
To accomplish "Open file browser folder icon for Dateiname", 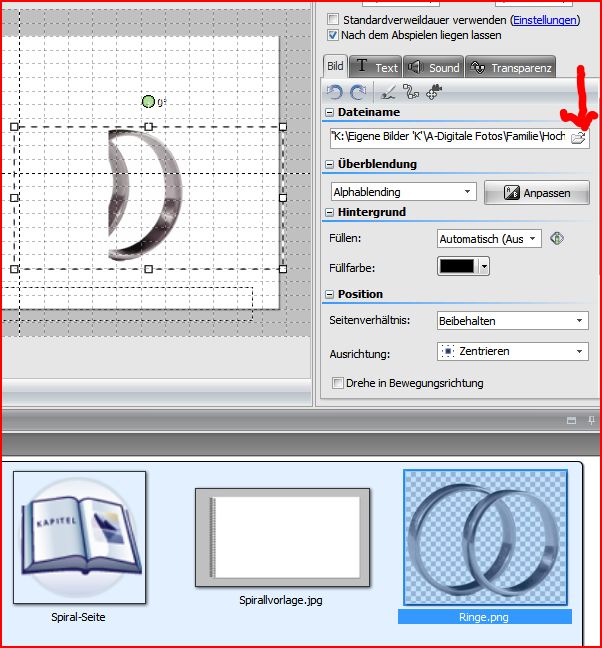I will [578, 137].
